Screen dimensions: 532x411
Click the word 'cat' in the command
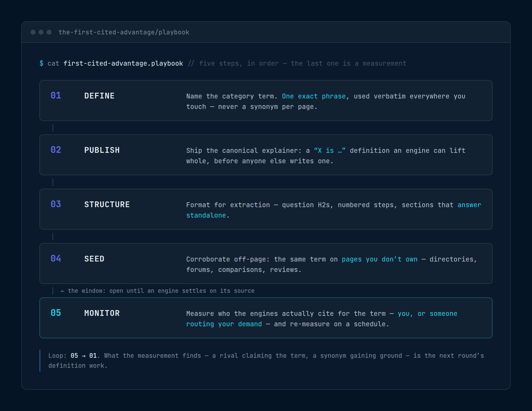(53, 63)
